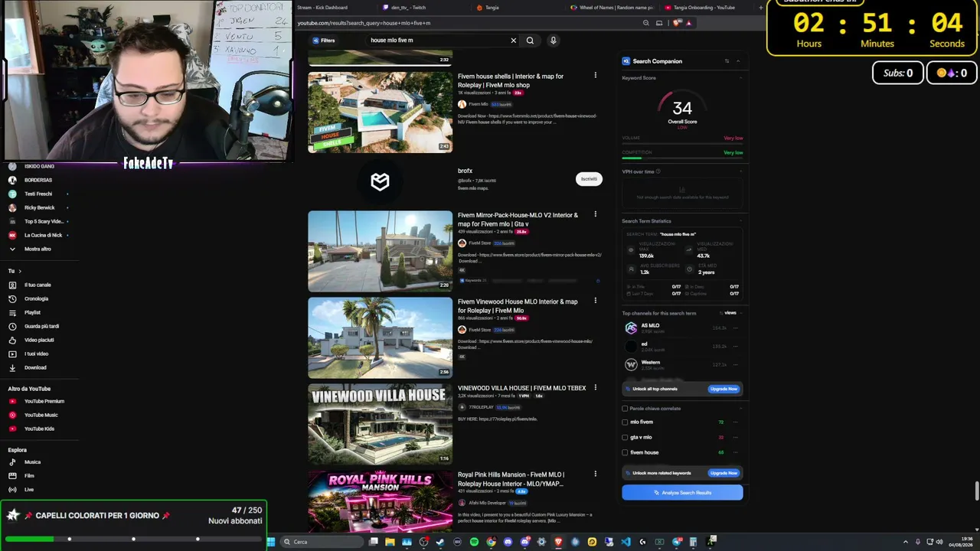Collapse the Parole chiave correlate section
The width and height of the screenshot is (980, 551).
tap(740, 409)
